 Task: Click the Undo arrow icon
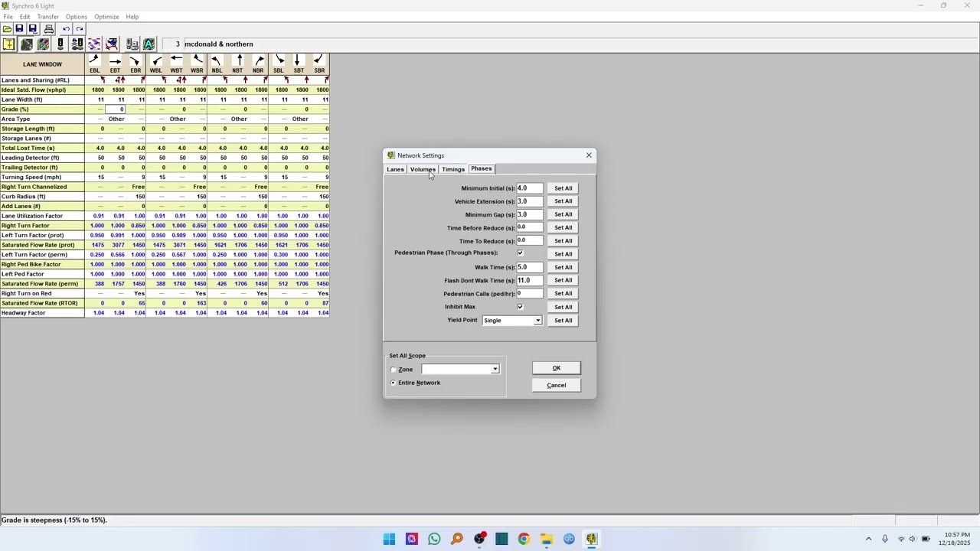(x=66, y=29)
